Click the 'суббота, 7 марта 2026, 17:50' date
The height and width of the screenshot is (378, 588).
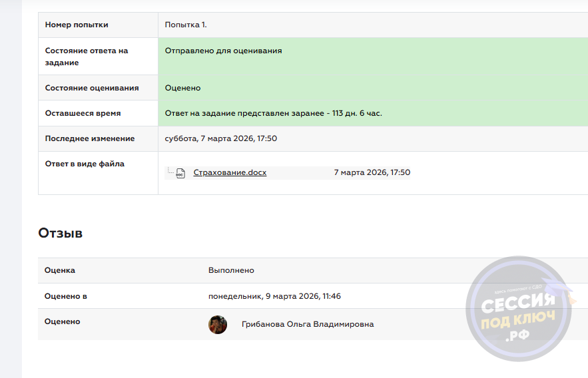[220, 138]
